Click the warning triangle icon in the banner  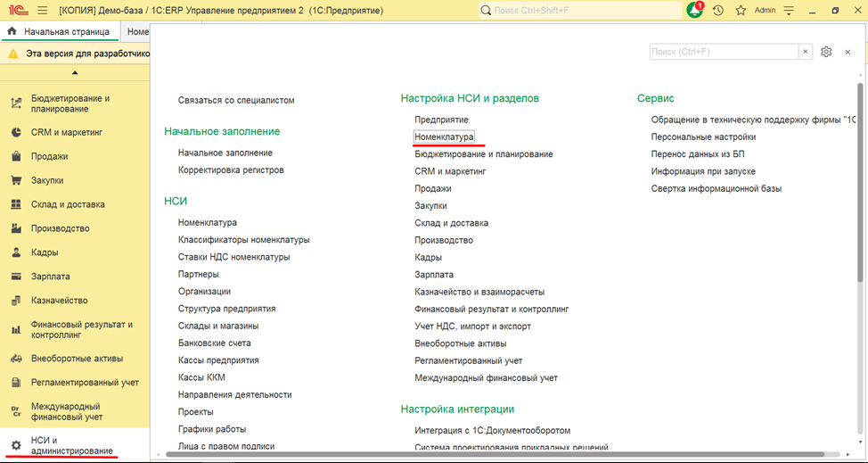click(12, 54)
